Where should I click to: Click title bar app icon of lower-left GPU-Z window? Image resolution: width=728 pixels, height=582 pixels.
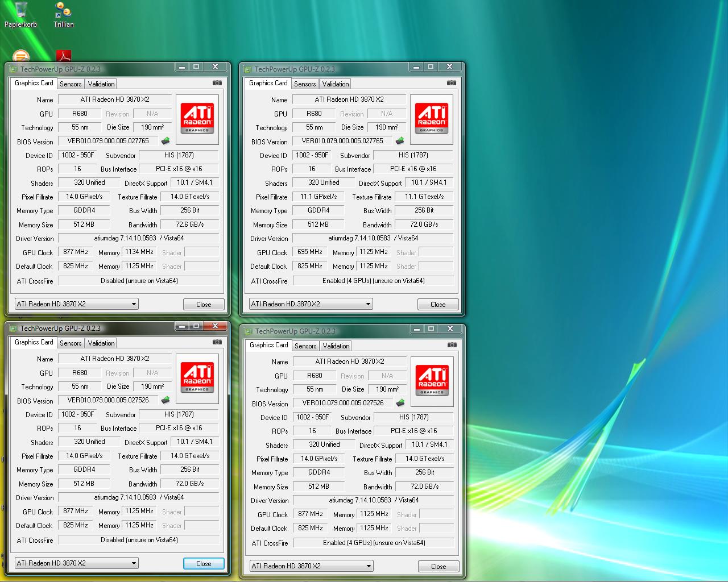pos(13,329)
